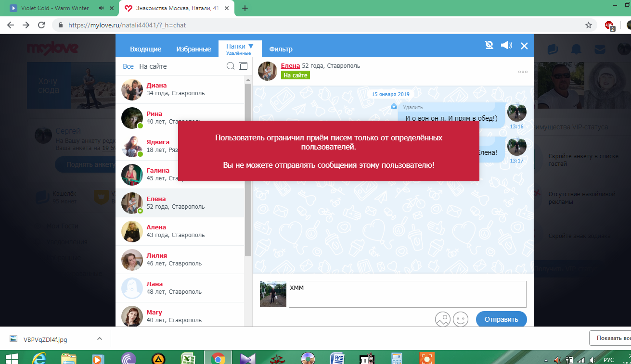This screenshot has width=631, height=364.
Task: Click into the message text field
Action: [407, 294]
